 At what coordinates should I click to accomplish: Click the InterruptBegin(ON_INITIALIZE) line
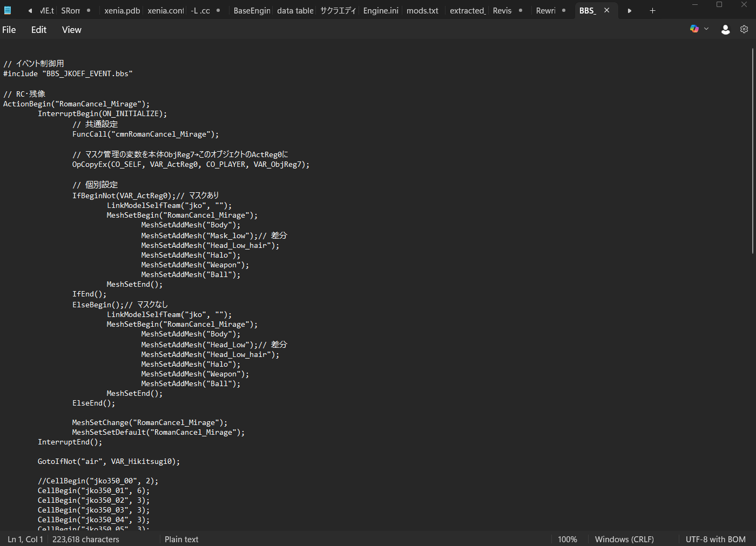click(103, 113)
